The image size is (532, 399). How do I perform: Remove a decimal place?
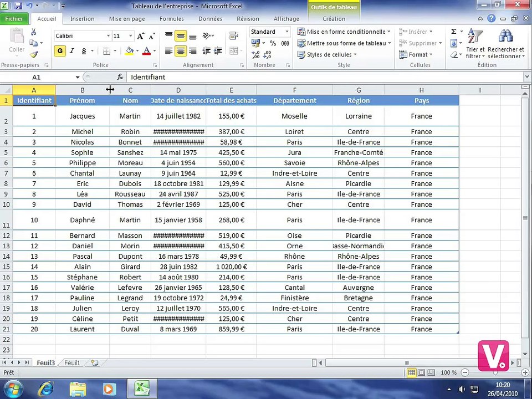267,54
